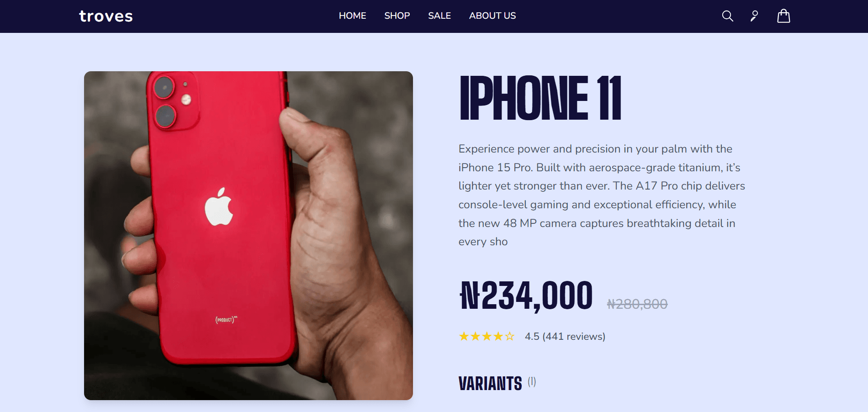Visit the ABOUT US page
Viewport: 868px width, 412px height.
pos(492,16)
